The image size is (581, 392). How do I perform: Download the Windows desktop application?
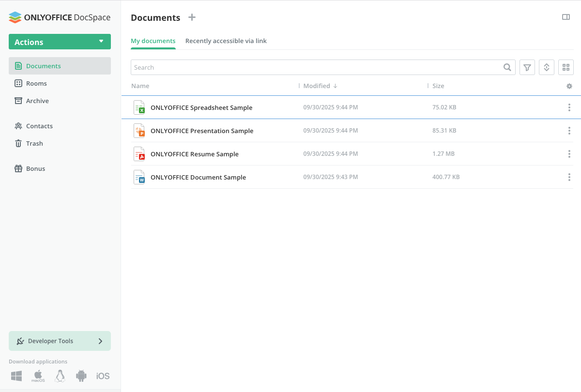click(16, 376)
